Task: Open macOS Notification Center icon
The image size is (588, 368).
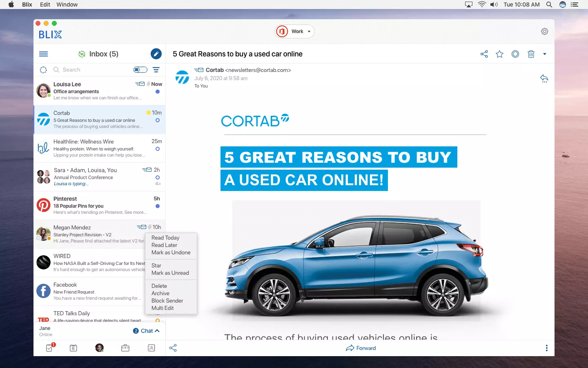Action: tap(575, 4)
